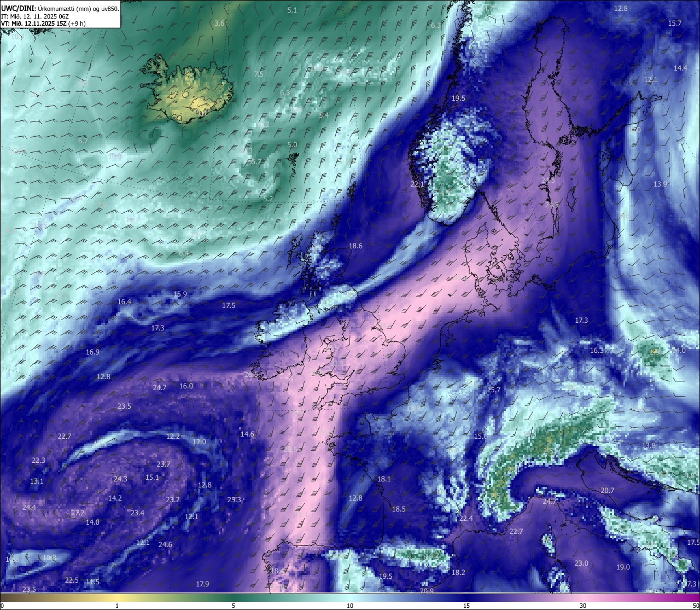The height and width of the screenshot is (610, 700).
Task: Click the 13.1 value on the map
Action: pyautogui.click(x=37, y=481)
